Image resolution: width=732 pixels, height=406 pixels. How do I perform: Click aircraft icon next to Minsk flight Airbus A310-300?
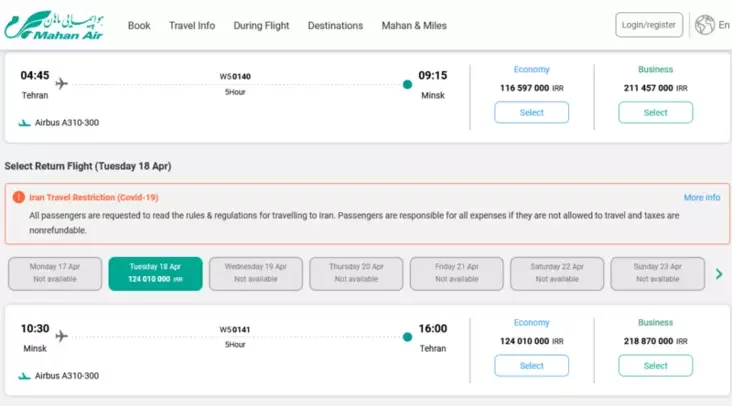(x=24, y=376)
